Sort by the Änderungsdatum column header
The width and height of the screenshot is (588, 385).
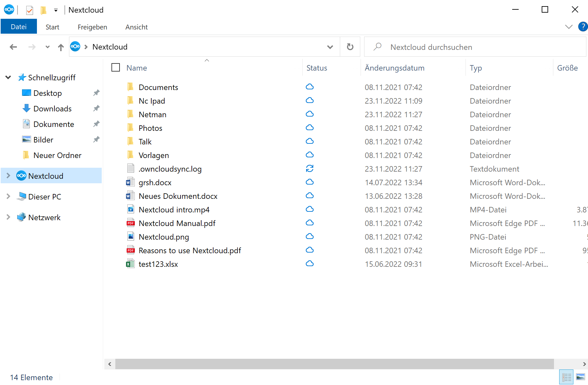[394, 68]
